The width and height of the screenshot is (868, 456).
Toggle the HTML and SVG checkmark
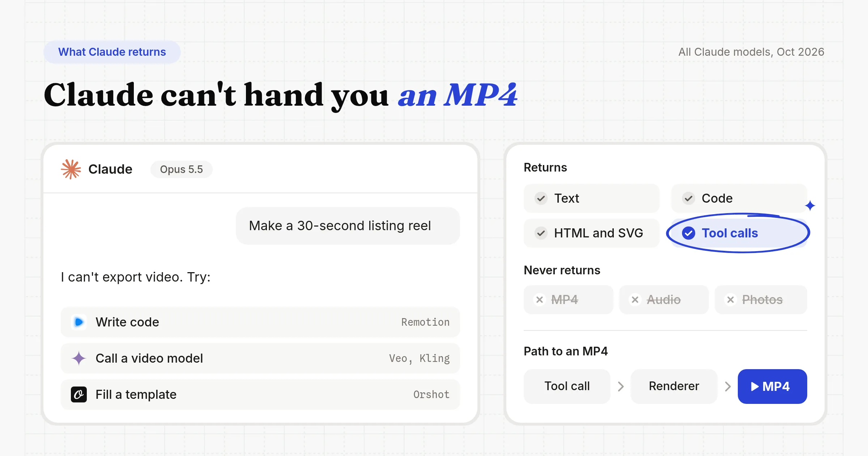pyautogui.click(x=541, y=233)
